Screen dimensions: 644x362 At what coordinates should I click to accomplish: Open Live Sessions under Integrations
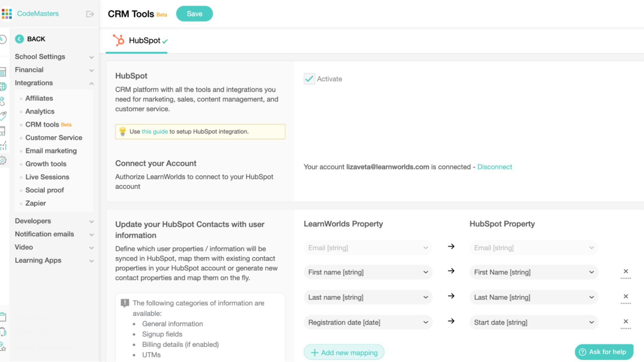47,177
